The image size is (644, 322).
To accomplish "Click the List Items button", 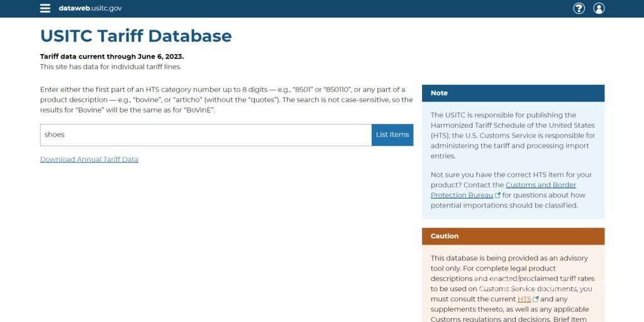I will (392, 135).
